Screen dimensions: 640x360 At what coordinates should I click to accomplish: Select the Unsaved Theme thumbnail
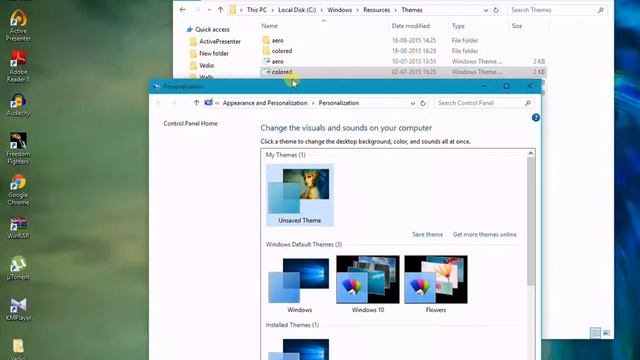[x=300, y=195]
